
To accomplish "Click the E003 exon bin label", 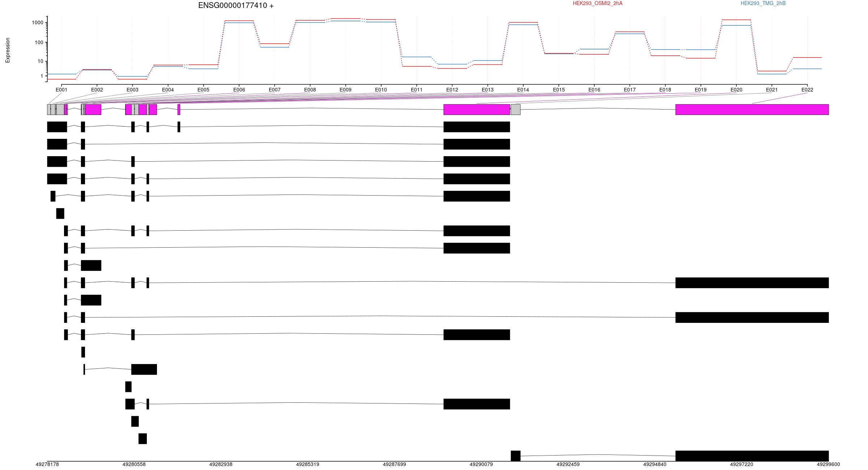I will point(132,90).
